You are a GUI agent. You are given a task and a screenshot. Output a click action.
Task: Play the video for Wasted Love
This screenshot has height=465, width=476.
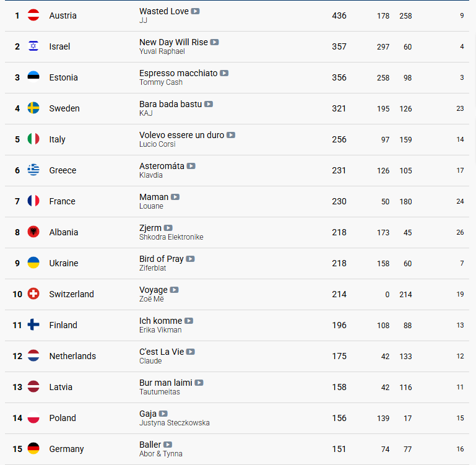(x=195, y=11)
